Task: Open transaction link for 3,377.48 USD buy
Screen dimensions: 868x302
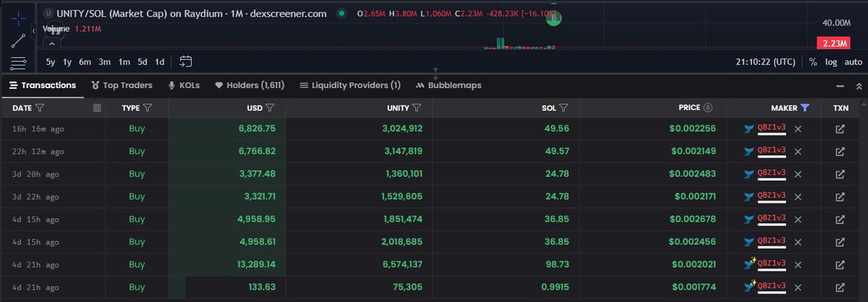Action: click(840, 174)
